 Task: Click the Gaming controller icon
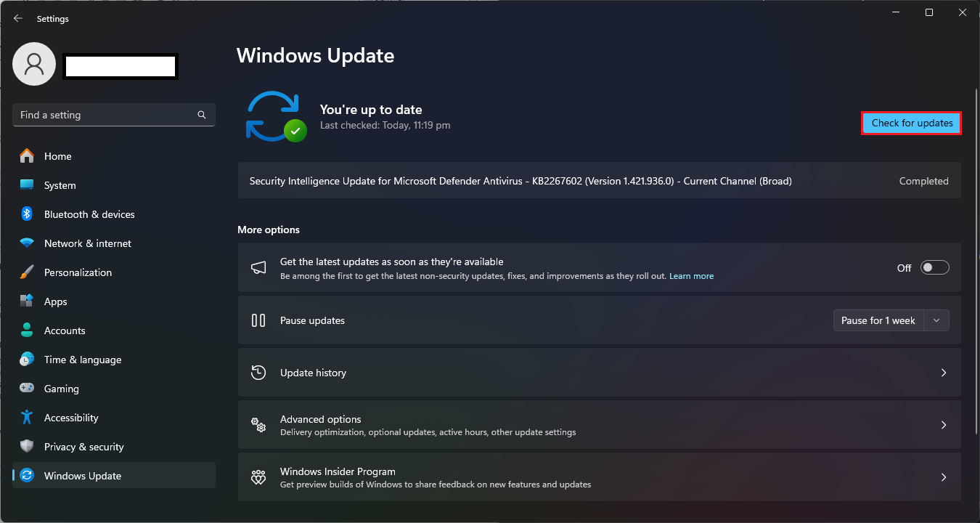point(27,389)
